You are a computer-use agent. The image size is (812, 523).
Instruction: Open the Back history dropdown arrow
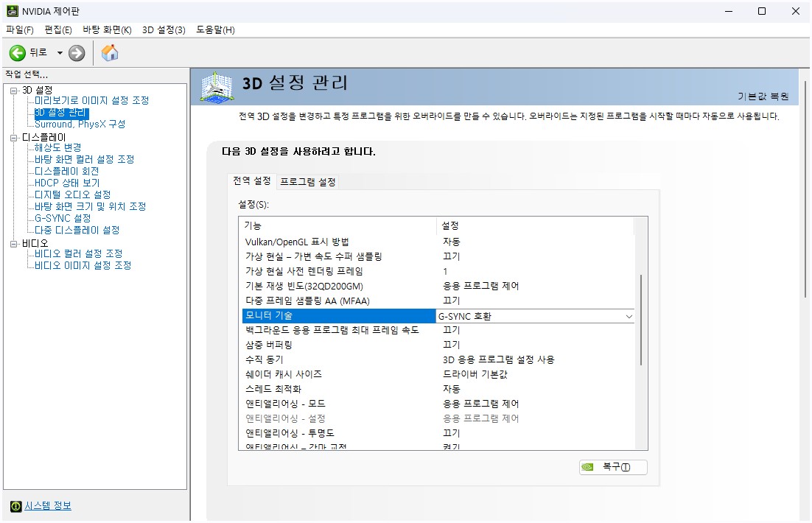(x=60, y=53)
